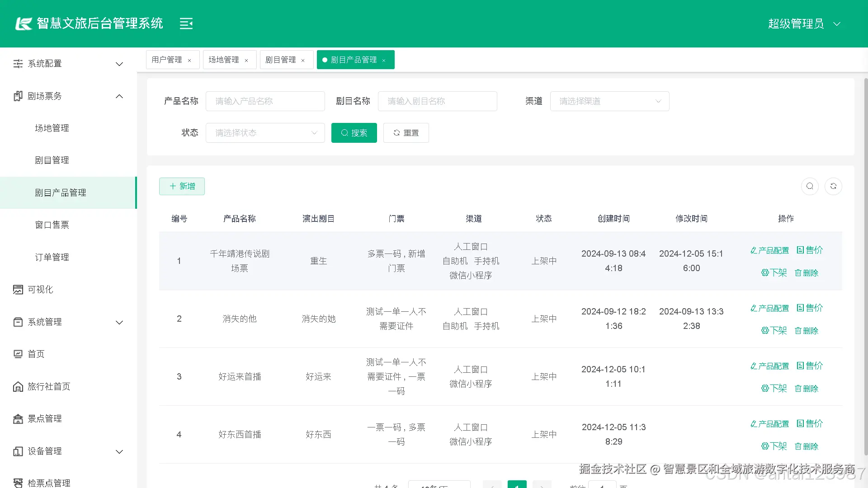Image resolution: width=868 pixels, height=488 pixels.
Task: Click 下架 for 好东西首播 row
Action: coord(774,446)
